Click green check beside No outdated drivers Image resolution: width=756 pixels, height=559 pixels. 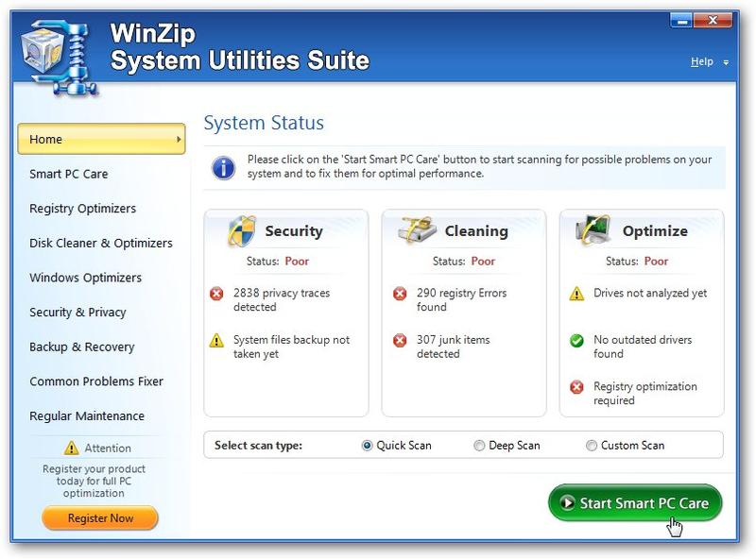pos(576,341)
